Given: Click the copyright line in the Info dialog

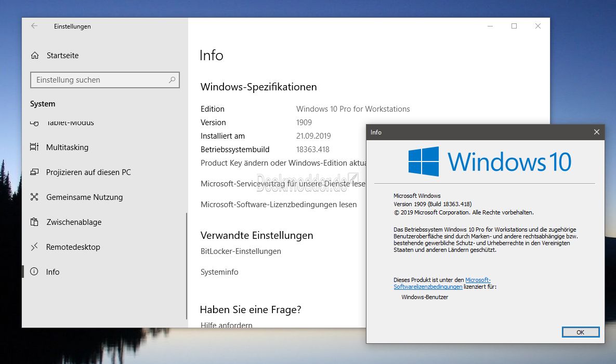Looking at the screenshot, I should [x=464, y=212].
